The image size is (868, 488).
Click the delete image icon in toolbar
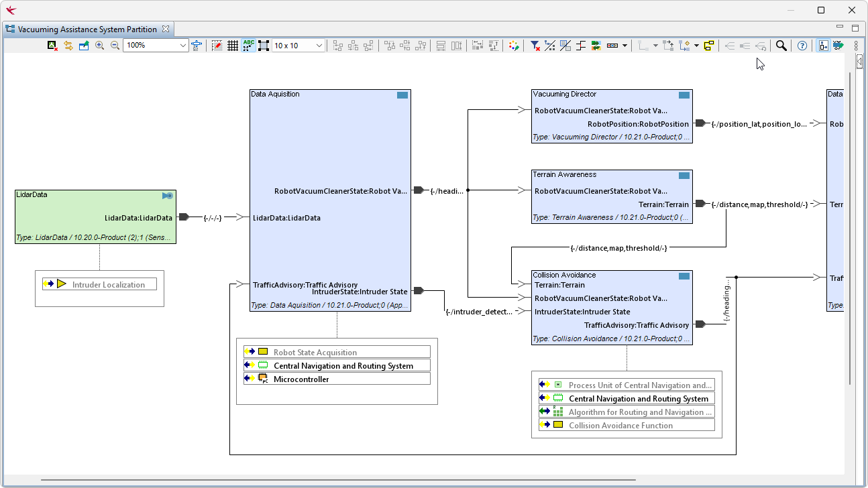coord(52,46)
